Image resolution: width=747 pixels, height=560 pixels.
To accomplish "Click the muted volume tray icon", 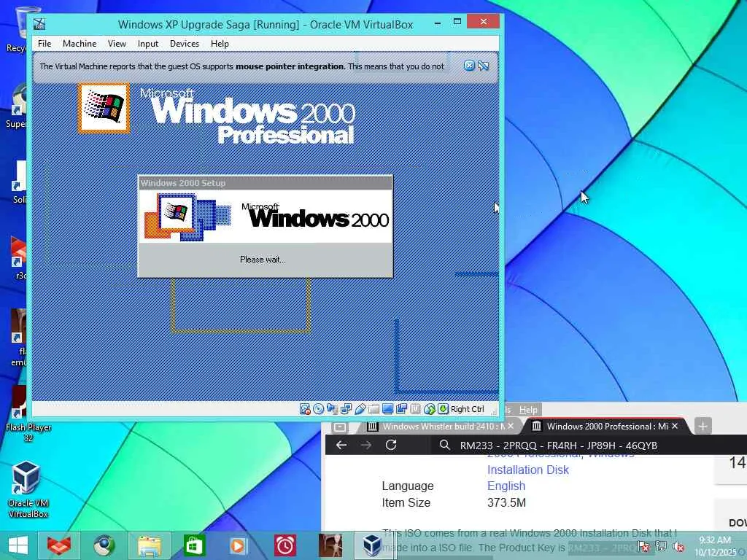I will (679, 547).
